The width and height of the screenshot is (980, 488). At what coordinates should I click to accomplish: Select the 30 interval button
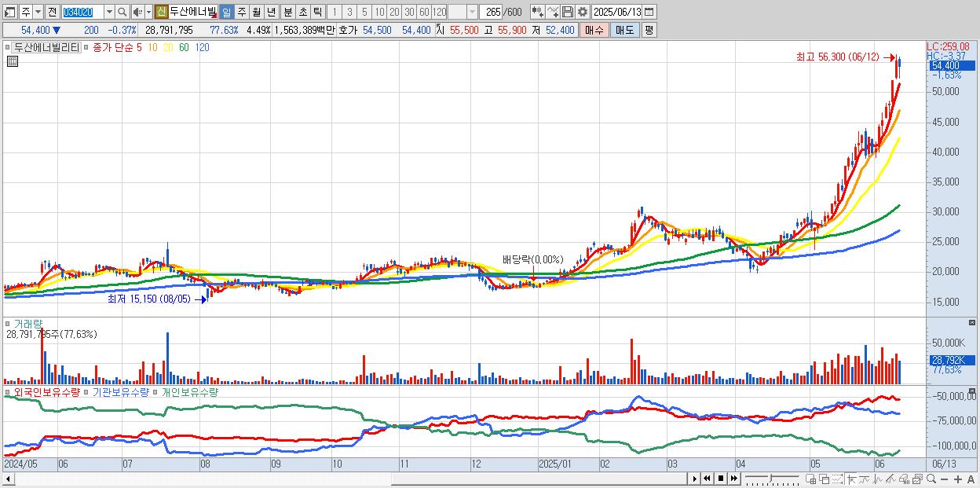(409, 12)
